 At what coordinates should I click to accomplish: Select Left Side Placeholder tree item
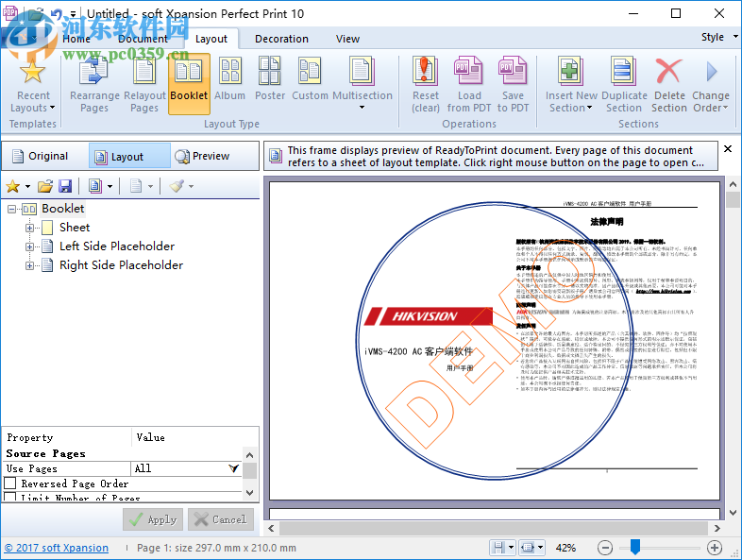click(117, 246)
